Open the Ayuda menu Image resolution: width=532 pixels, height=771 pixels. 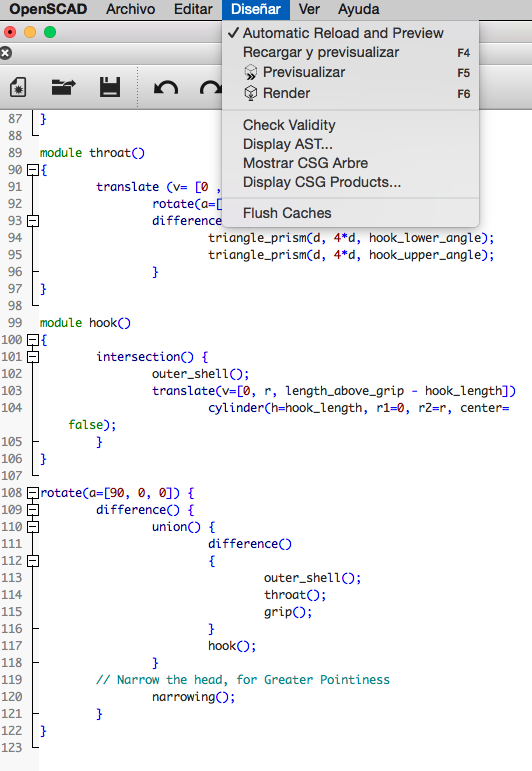pyautogui.click(x=358, y=9)
